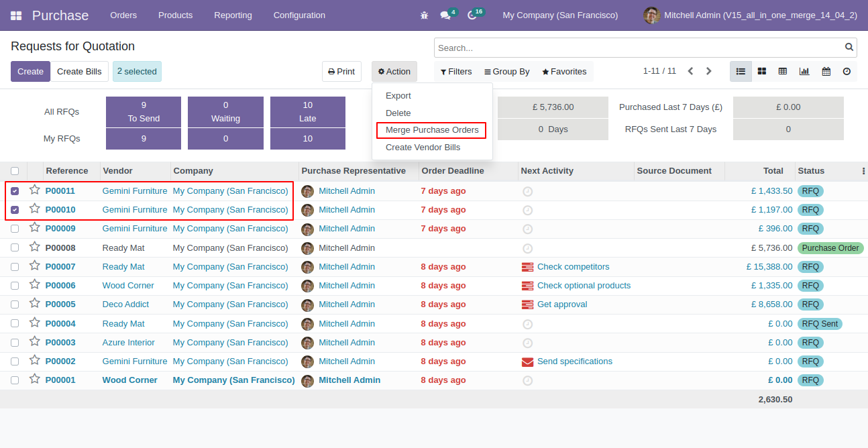Filter All RFQs Late tile
Image resolution: width=868 pixels, height=448 pixels.
[308, 112]
